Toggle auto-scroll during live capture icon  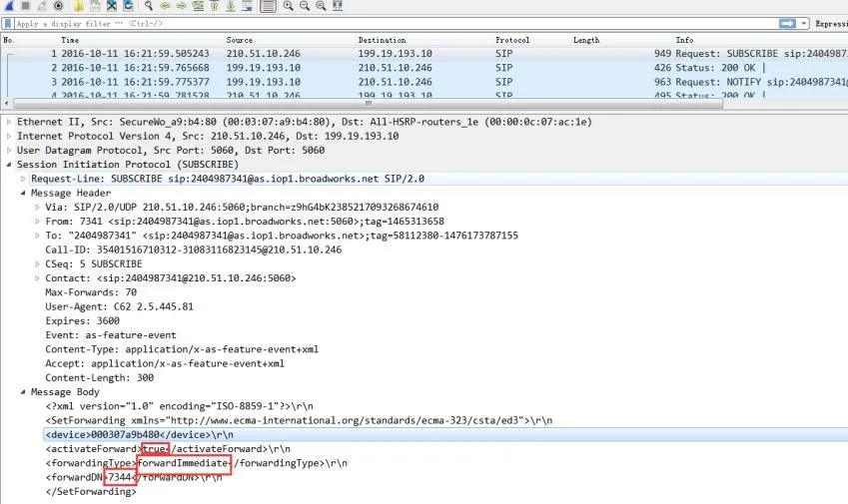pyautogui.click(x=247, y=6)
